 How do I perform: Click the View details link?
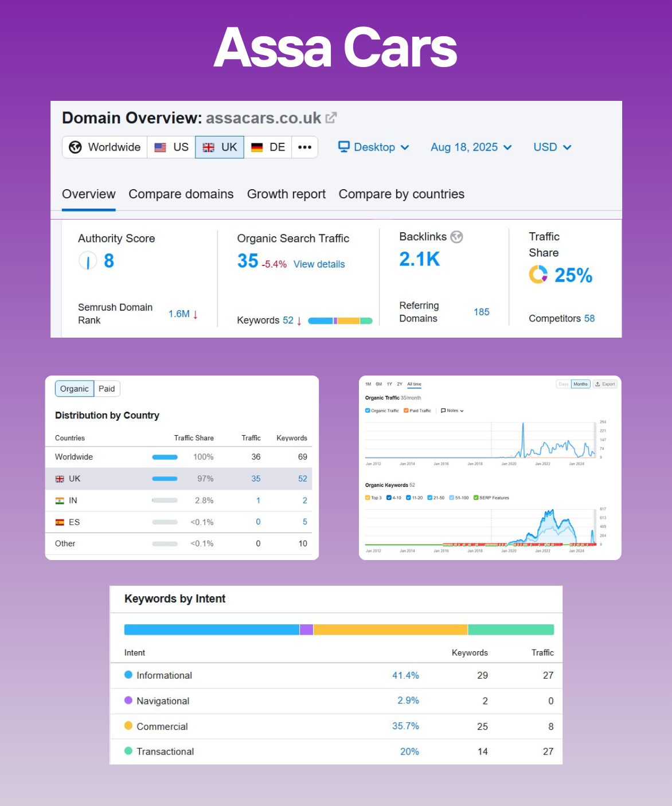click(319, 264)
